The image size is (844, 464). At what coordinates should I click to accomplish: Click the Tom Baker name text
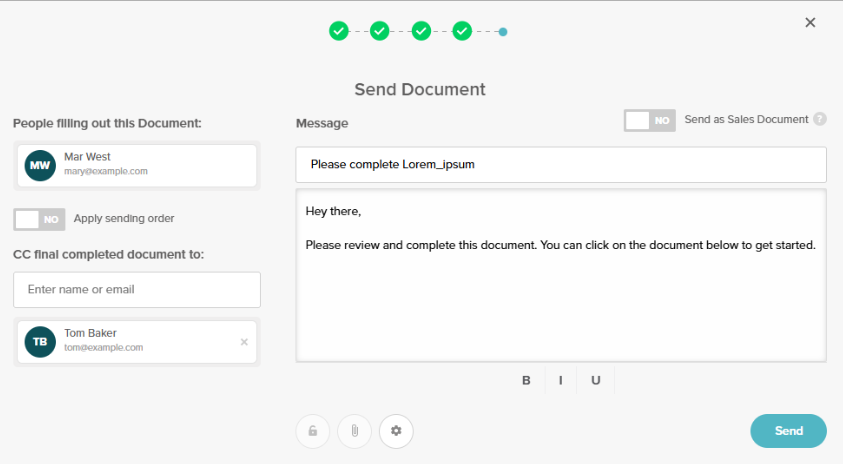coord(90,333)
